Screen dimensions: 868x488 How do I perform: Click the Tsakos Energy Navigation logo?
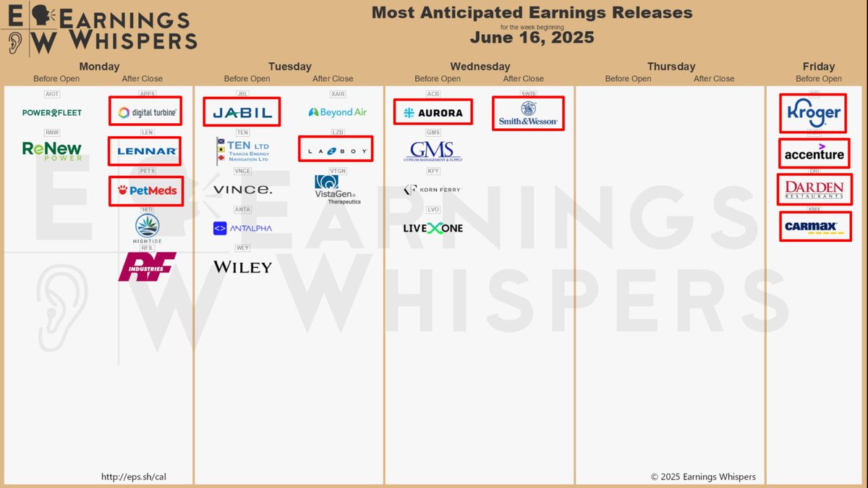(x=242, y=151)
